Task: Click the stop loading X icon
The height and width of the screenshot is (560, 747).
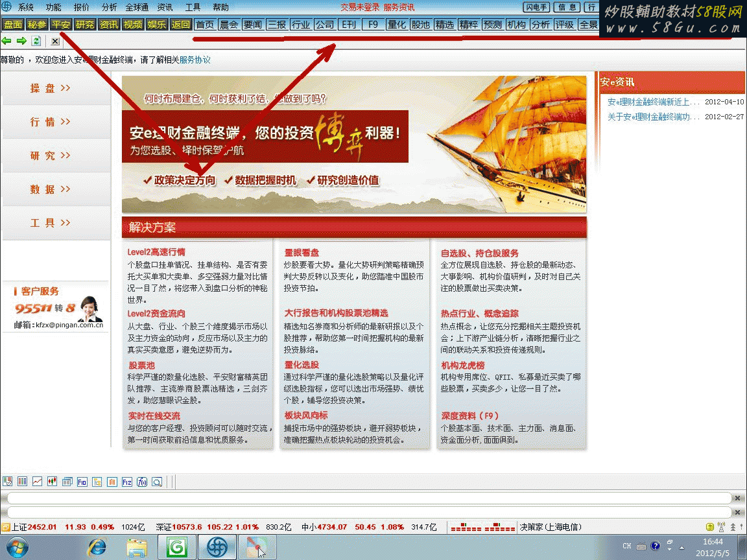Action: tap(55, 41)
